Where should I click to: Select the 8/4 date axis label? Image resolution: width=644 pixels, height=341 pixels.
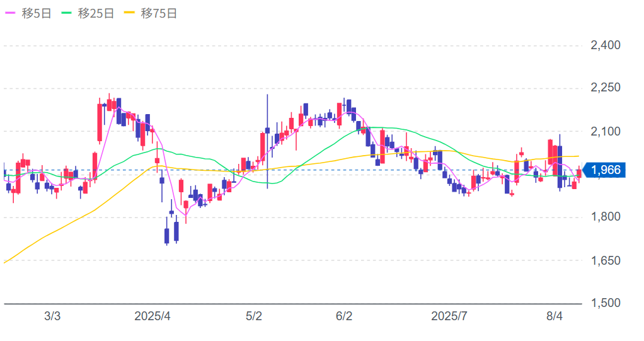coord(555,316)
